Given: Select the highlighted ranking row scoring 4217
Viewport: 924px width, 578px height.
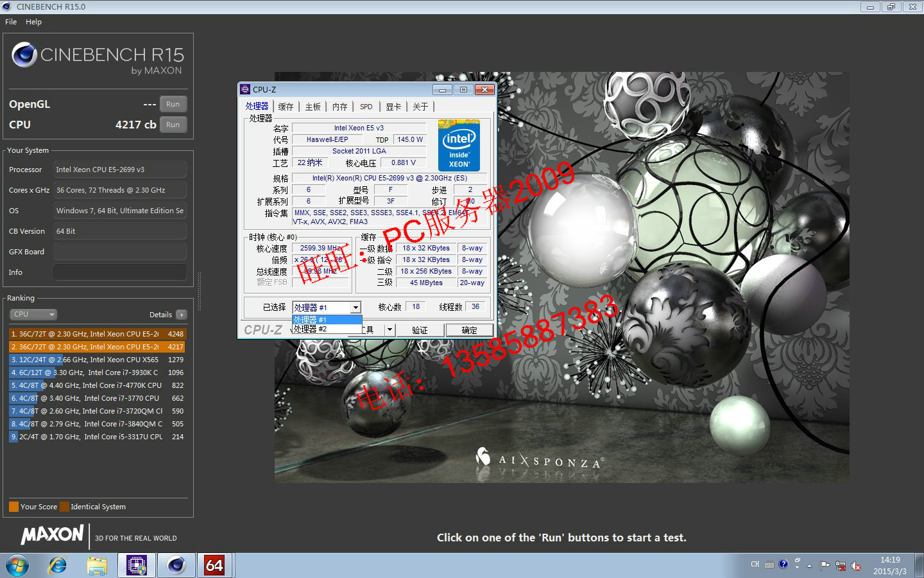Looking at the screenshot, I should pos(97,347).
